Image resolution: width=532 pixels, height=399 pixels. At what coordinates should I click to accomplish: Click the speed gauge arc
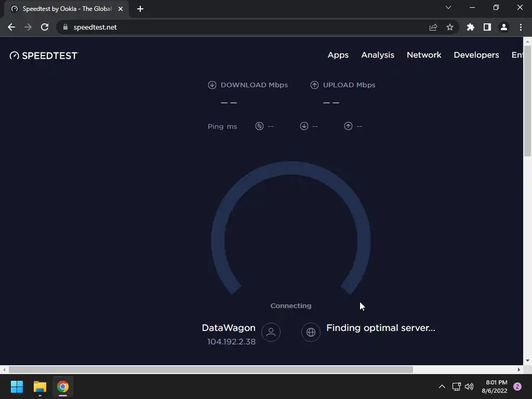[x=291, y=168]
